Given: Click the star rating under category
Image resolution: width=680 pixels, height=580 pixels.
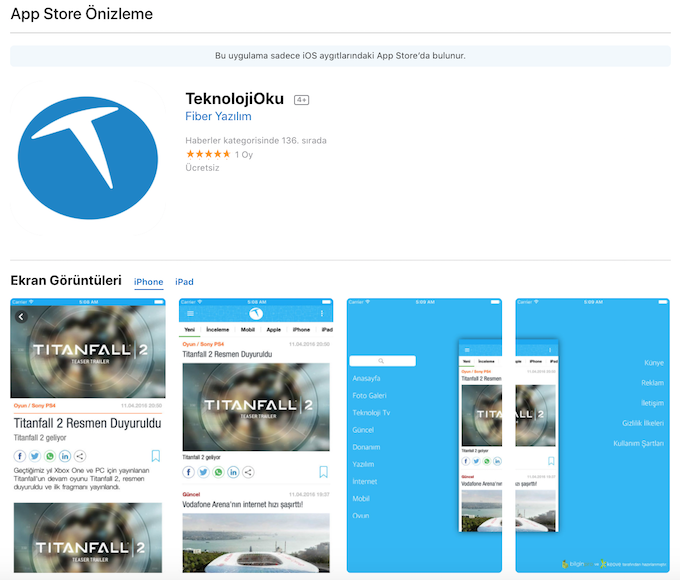Looking at the screenshot, I should (208, 154).
